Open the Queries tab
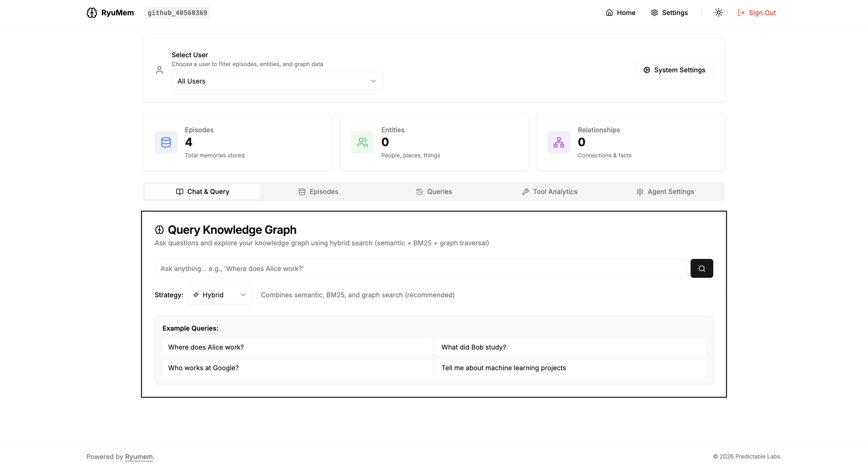868x470 pixels. (x=434, y=191)
